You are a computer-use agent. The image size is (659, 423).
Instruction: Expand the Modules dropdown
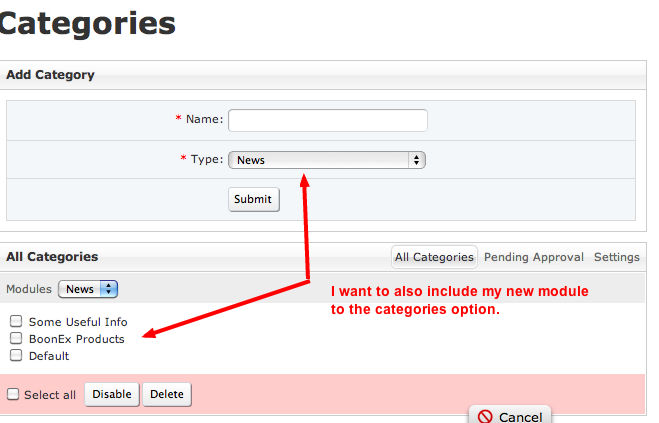click(88, 289)
